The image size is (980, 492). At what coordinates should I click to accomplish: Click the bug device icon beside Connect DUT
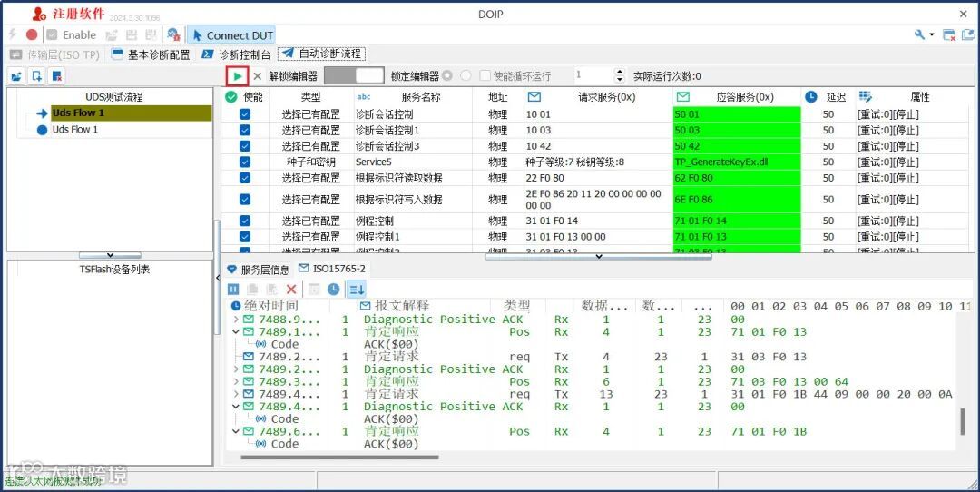173,35
